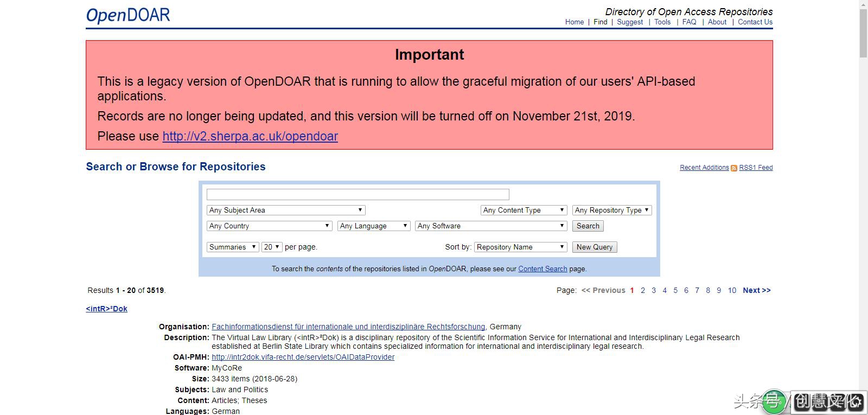Select the Any Country dropdown
This screenshot has height=415, width=868.
pyautogui.click(x=269, y=226)
